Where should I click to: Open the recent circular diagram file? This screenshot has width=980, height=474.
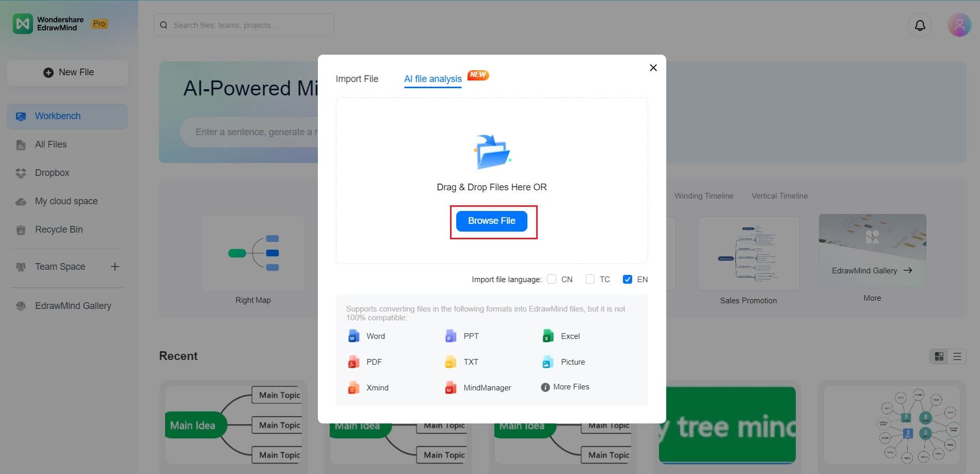pyautogui.click(x=892, y=425)
